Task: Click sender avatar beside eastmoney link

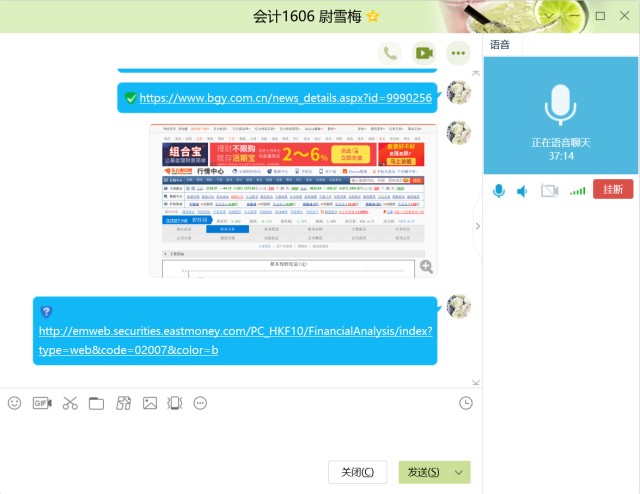Action: pyautogui.click(x=459, y=306)
